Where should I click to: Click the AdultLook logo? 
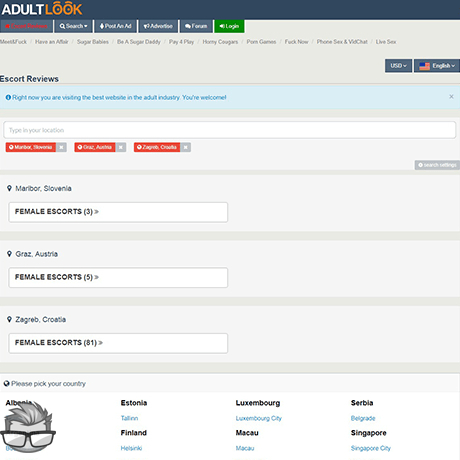click(42, 9)
